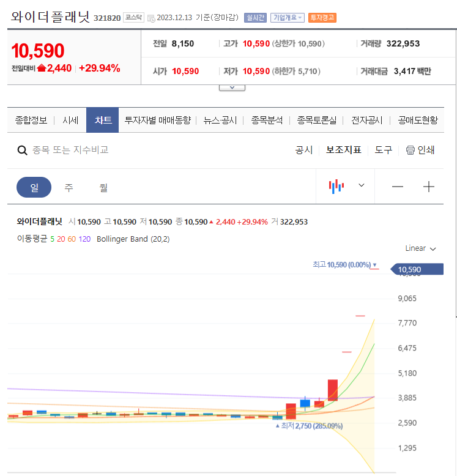Viewport: 457px width, 476px height.
Task: Click the 9,065 axis label
Action: (x=407, y=299)
